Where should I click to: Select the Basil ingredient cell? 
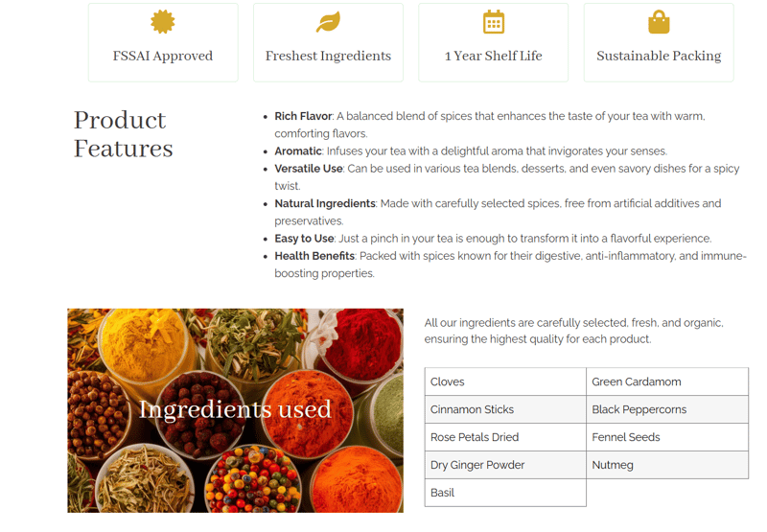click(505, 493)
